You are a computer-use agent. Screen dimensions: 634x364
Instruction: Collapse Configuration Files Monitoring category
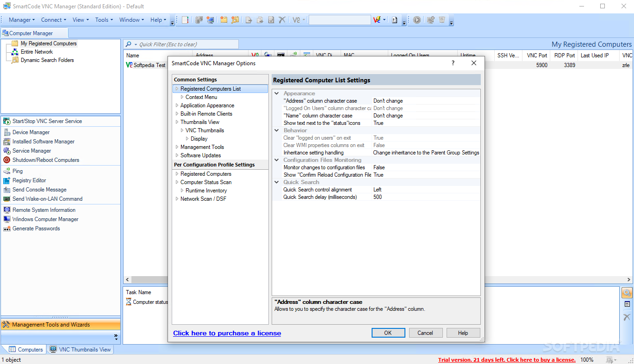(277, 160)
